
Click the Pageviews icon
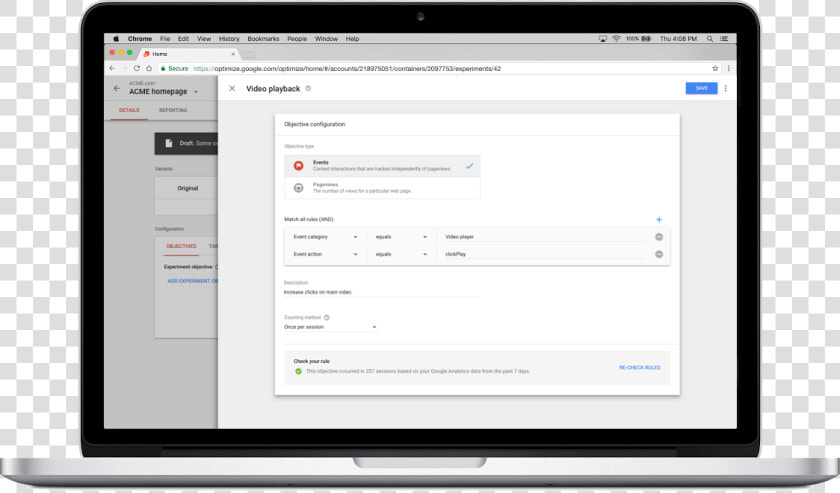298,188
